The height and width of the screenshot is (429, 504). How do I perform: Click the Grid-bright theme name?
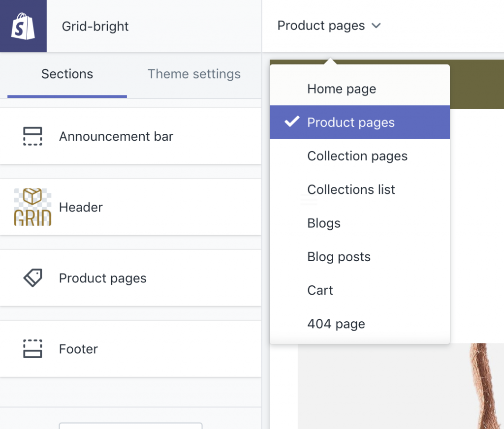click(x=95, y=27)
